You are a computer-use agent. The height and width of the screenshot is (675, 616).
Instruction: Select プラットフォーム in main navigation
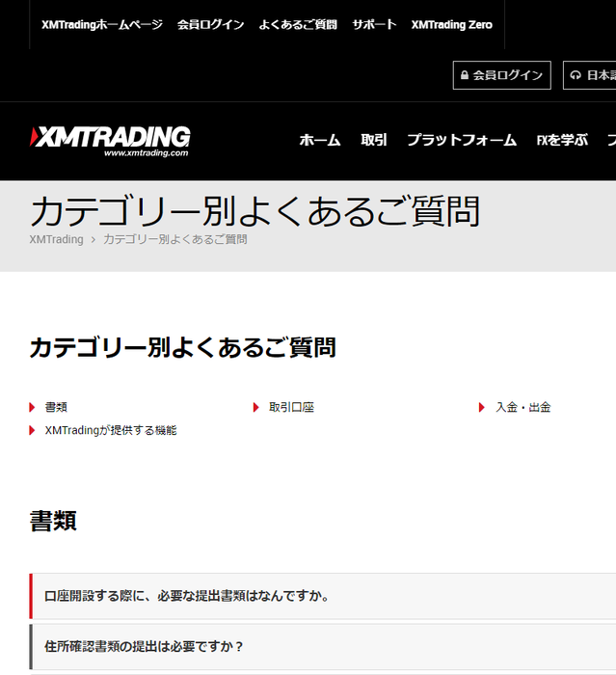462,140
